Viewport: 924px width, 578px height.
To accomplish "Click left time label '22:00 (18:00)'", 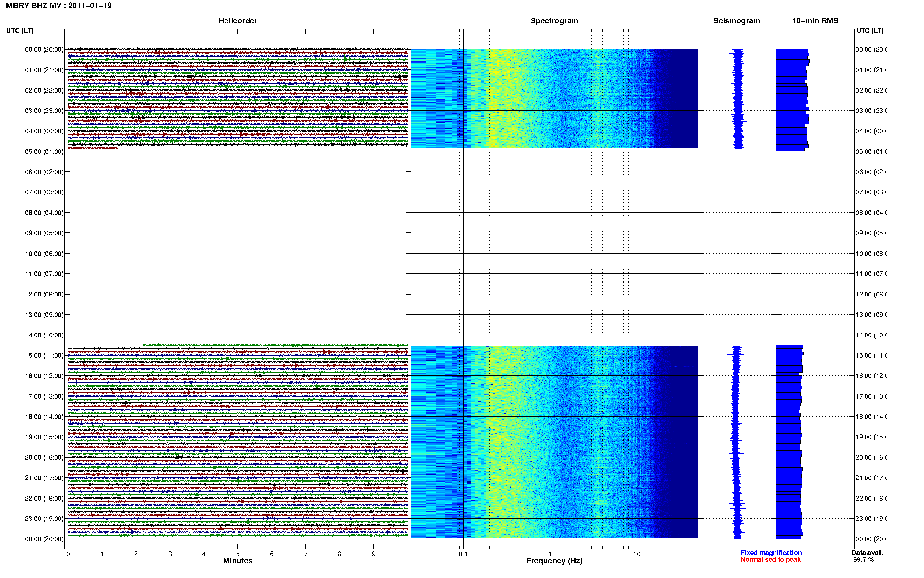I will coord(44,498).
